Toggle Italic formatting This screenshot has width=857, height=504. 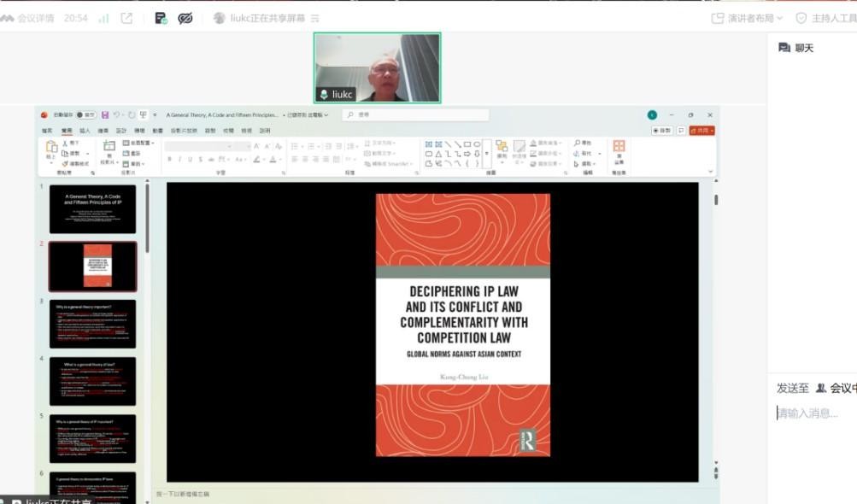(179, 159)
